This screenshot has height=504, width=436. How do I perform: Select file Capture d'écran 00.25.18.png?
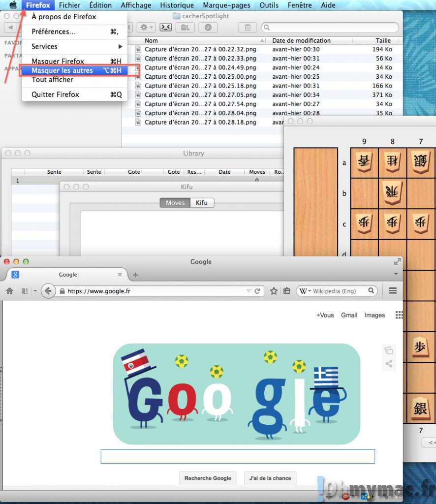[200, 86]
